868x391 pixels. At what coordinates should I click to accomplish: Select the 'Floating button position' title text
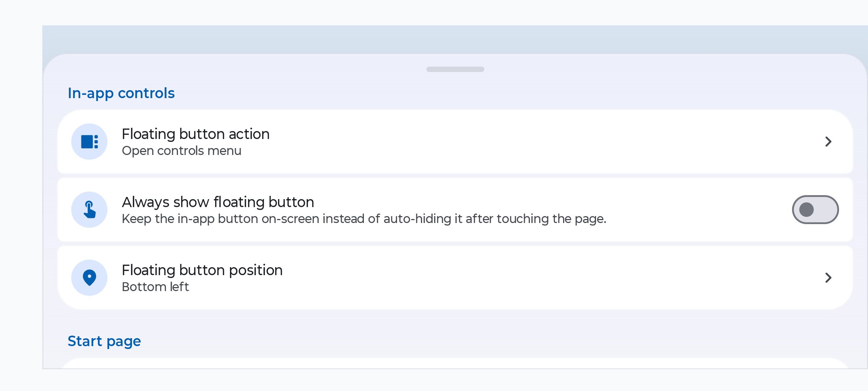click(202, 270)
